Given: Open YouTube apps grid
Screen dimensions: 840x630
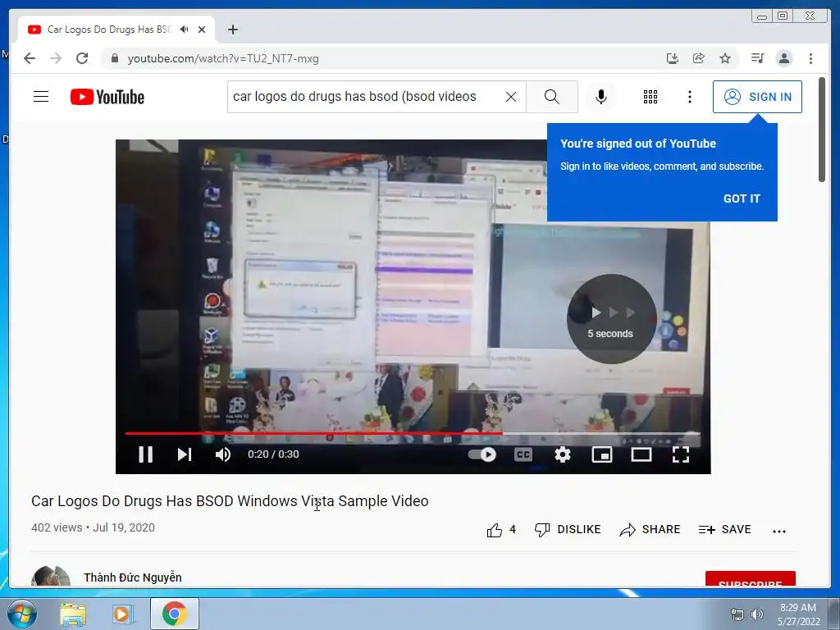Looking at the screenshot, I should (651, 97).
